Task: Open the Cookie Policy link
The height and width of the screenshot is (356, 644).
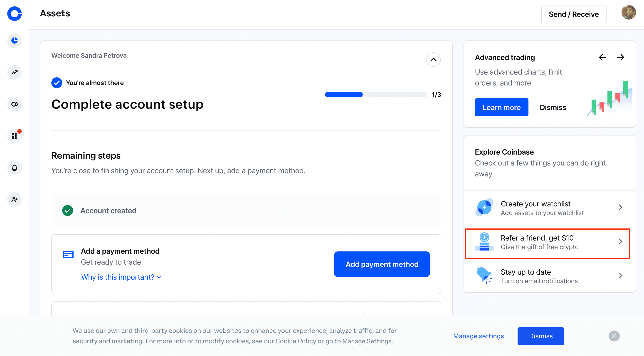Action: [x=296, y=341]
